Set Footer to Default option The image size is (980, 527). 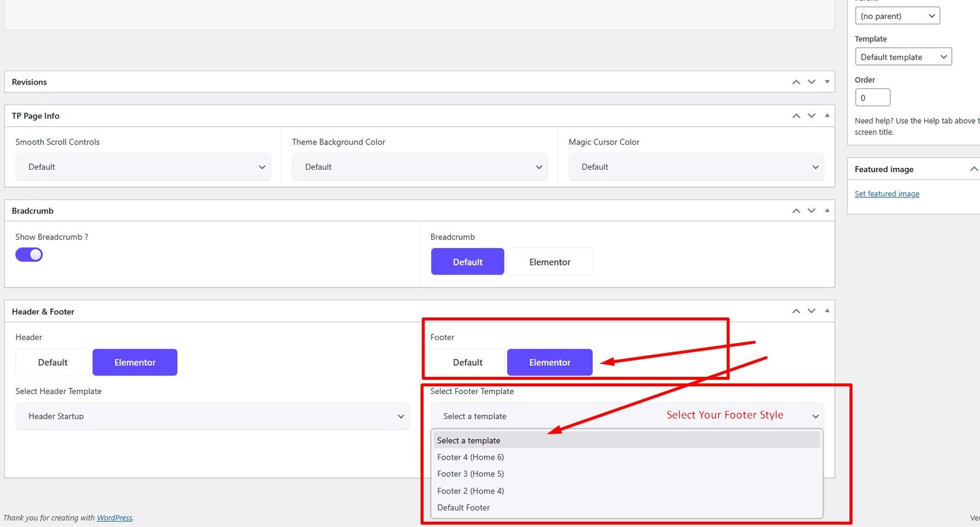(467, 362)
